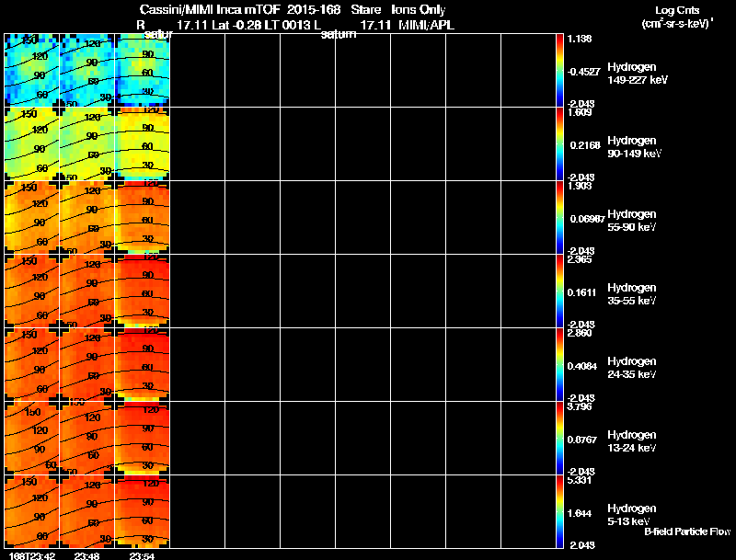Select the color scale beside Hydrogen 35-55 keV
Screen dimensions: 736x560
pyautogui.click(x=561, y=291)
